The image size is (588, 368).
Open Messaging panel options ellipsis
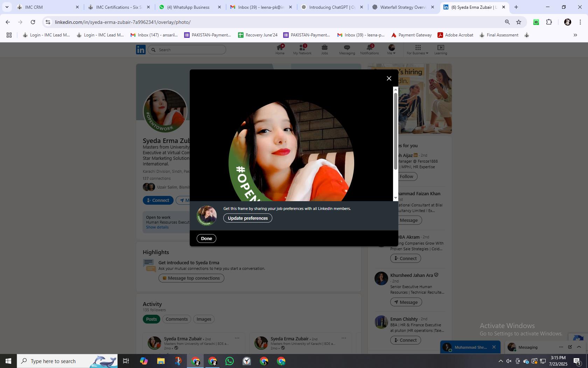[561, 347]
